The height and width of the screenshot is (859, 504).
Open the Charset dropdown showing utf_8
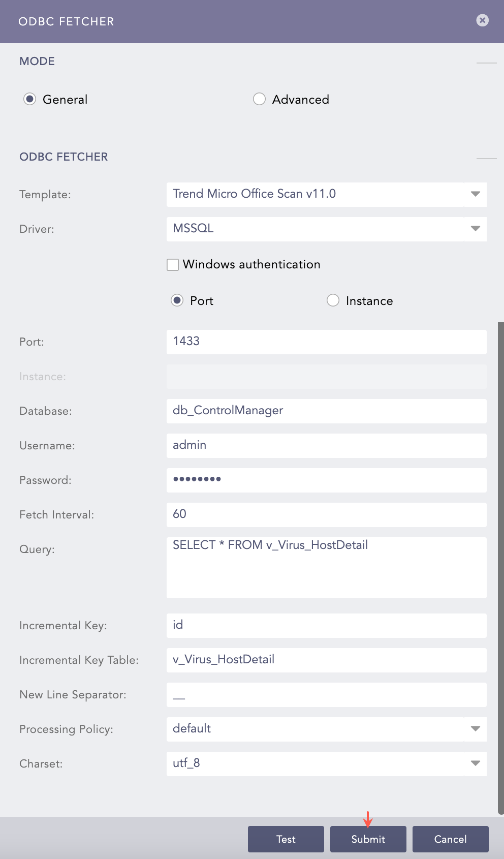pos(475,763)
